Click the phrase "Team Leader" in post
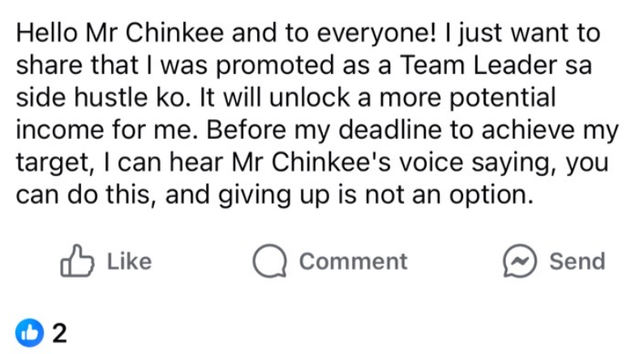This screenshot has width=644, height=354. click(478, 65)
